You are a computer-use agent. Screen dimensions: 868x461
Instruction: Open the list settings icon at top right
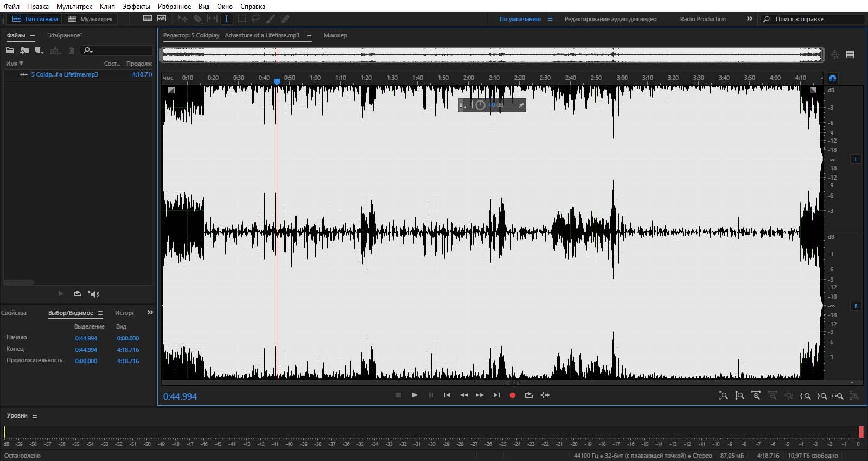click(x=850, y=54)
